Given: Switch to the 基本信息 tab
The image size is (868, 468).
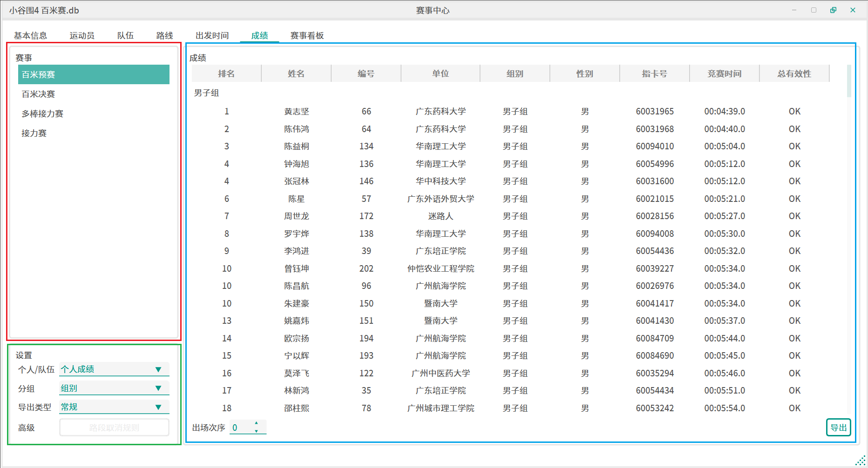Looking at the screenshot, I should 30,36.
